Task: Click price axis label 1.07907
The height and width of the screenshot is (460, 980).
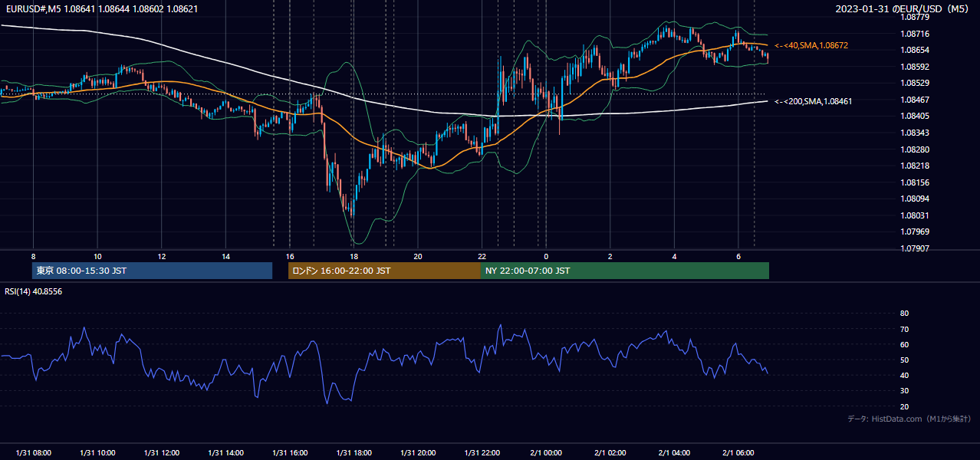Action: point(915,248)
